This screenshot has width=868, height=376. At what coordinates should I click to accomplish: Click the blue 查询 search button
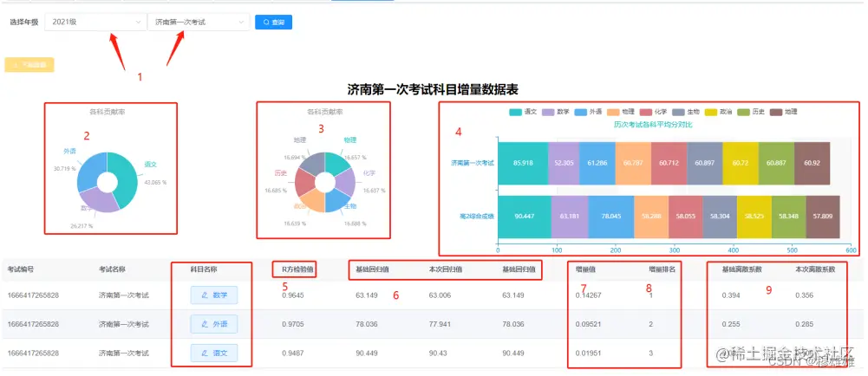[x=273, y=23]
